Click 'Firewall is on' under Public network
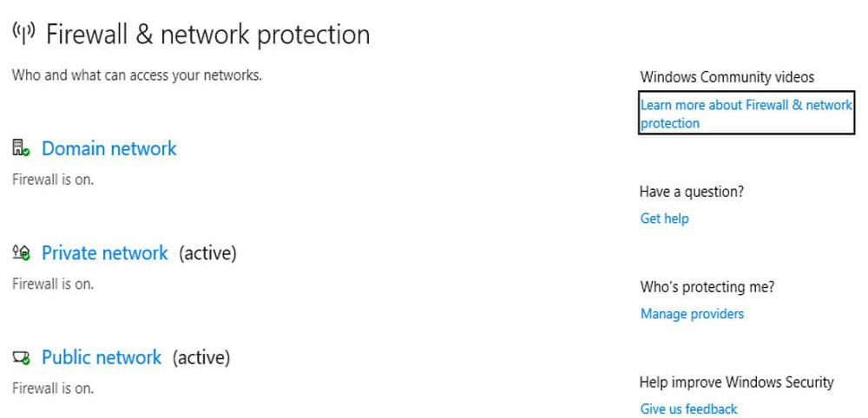This screenshot has height=418, width=868. [53, 389]
